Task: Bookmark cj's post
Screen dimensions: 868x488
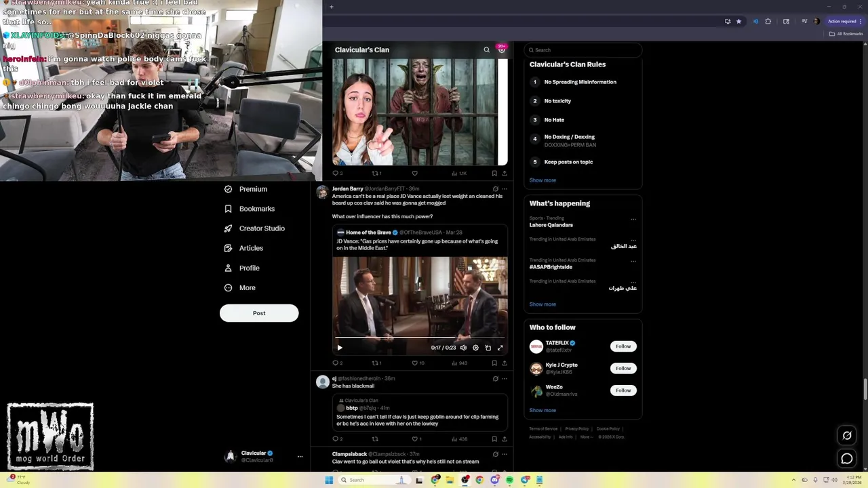Action: tap(494, 439)
